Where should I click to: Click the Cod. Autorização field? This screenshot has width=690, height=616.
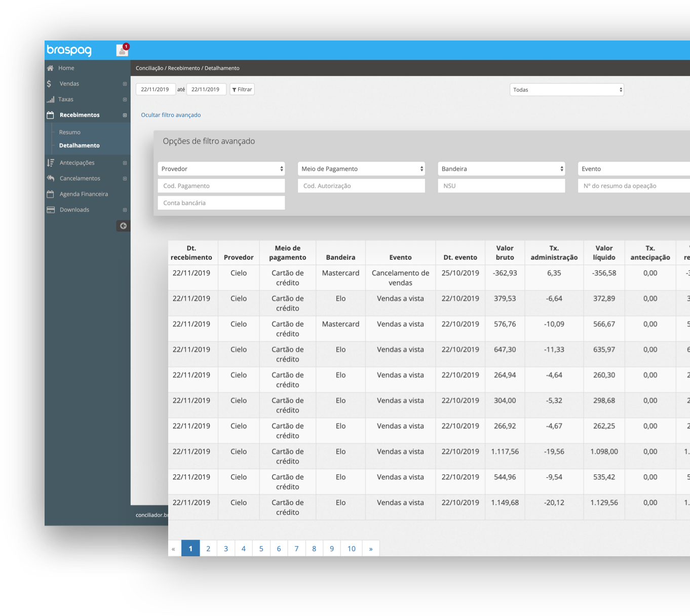[361, 186]
